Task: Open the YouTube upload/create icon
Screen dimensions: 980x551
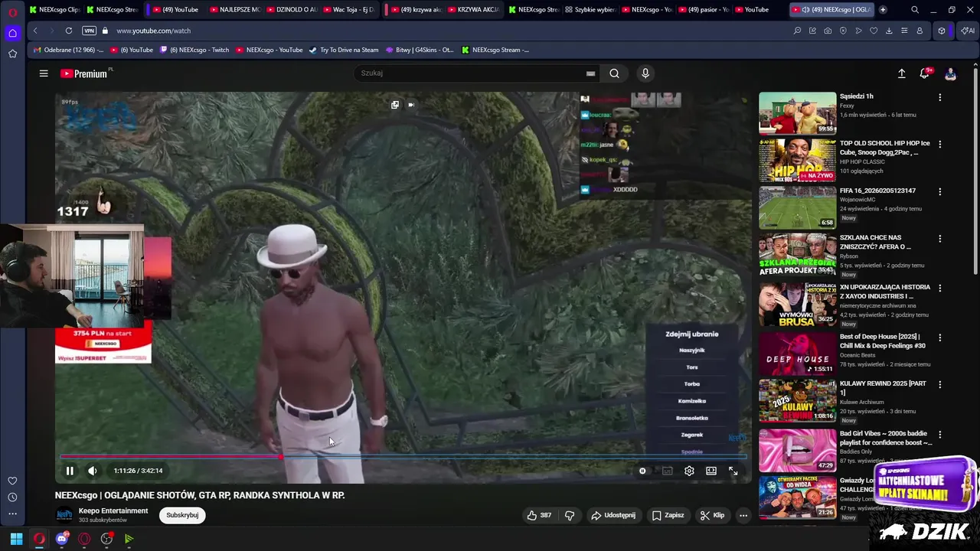Action: 901,73
